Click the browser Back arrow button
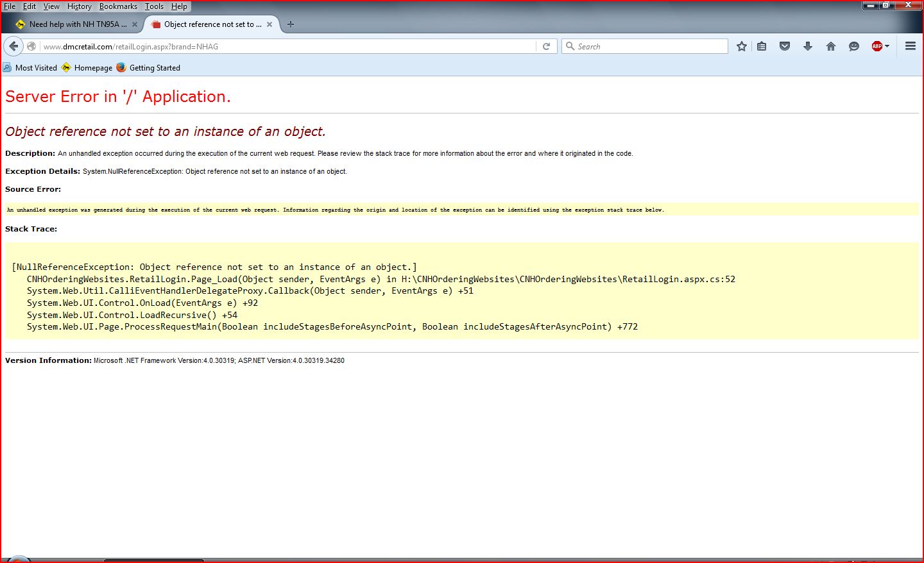Viewport: 924px width, 563px height. click(x=13, y=46)
